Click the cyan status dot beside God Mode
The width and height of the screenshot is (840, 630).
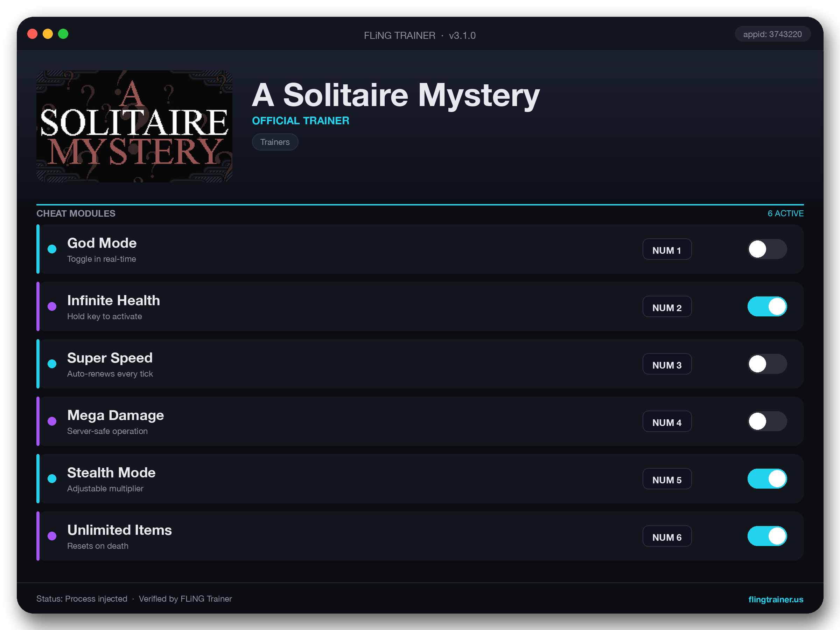52,249
